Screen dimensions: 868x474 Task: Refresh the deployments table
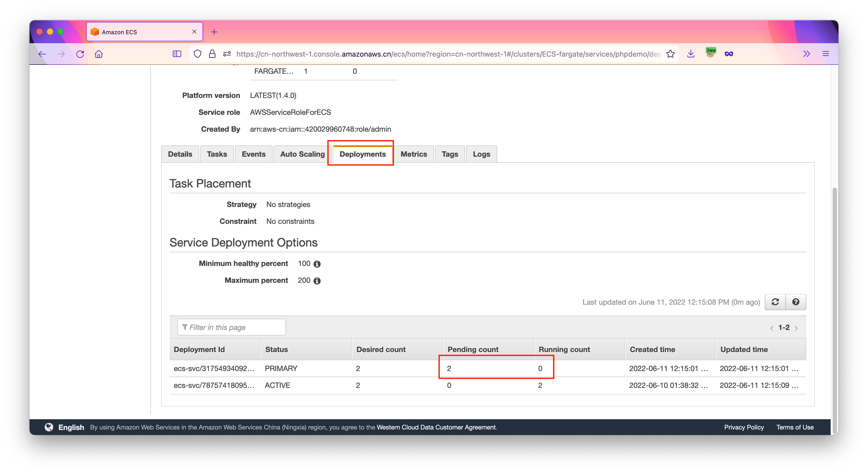[775, 302]
